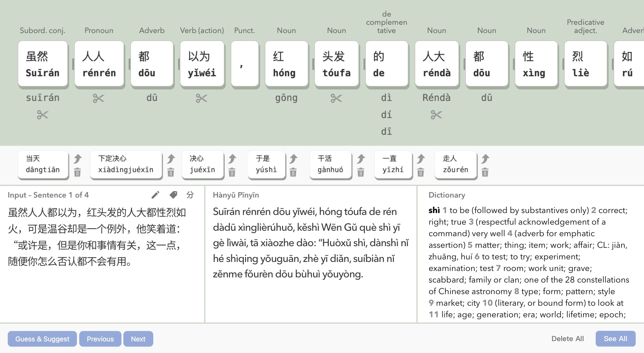Select the comma punctuation card
The image size is (644, 353).
tap(245, 64)
